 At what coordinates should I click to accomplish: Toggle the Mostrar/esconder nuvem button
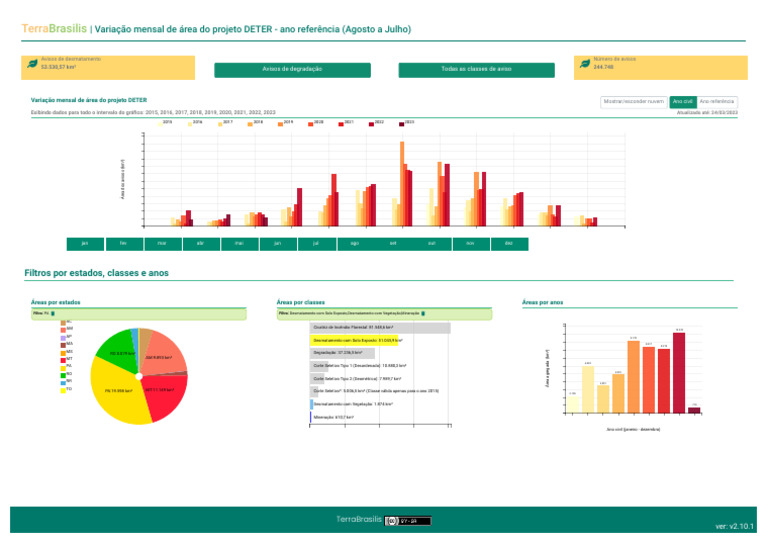(x=634, y=102)
